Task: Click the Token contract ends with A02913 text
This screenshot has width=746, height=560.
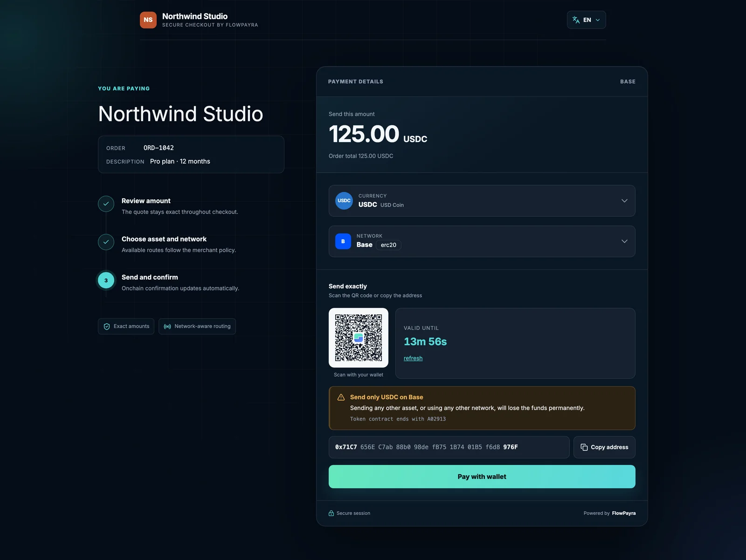Action: tap(398, 419)
